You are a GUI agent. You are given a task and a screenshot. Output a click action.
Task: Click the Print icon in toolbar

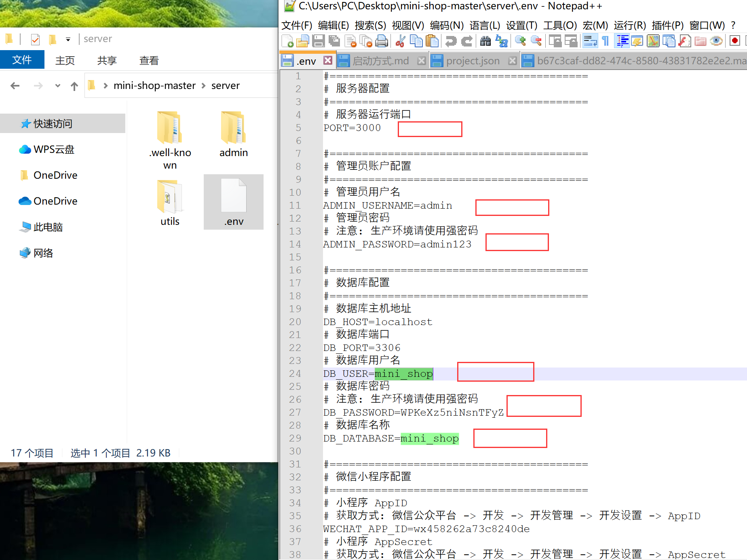[x=382, y=41]
